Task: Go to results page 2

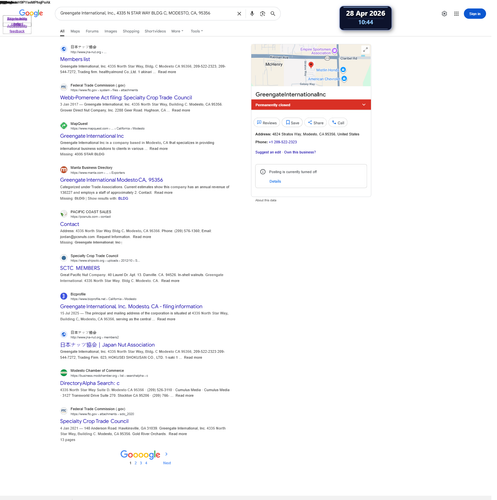Action: click(x=136, y=463)
